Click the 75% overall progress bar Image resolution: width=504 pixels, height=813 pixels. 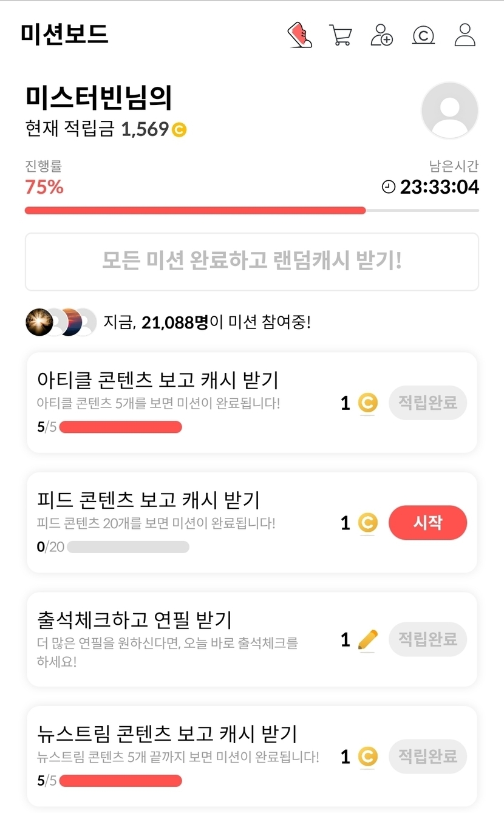tap(252, 211)
